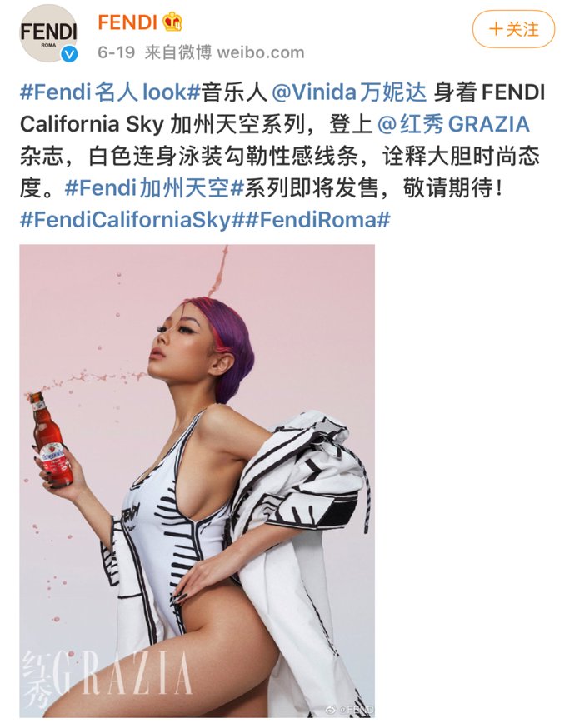The height and width of the screenshot is (728, 575).
Task: Open hashtag #Fendi名人look#
Action: click(110, 92)
